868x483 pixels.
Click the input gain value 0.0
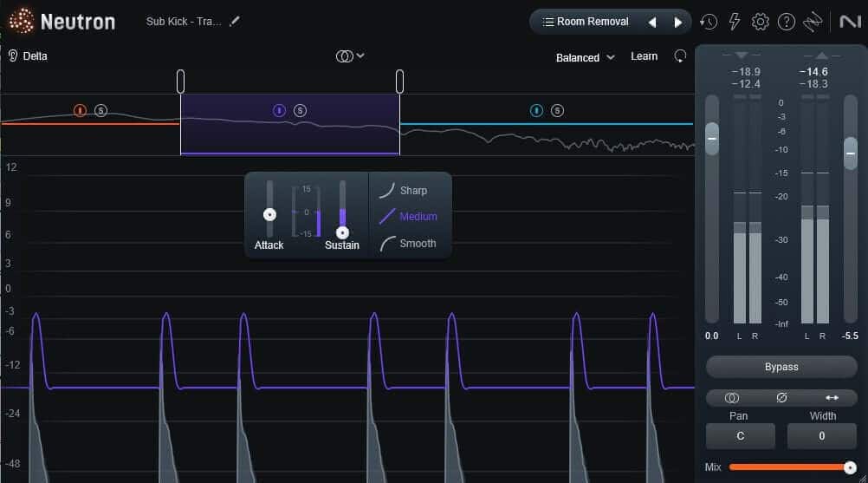712,336
